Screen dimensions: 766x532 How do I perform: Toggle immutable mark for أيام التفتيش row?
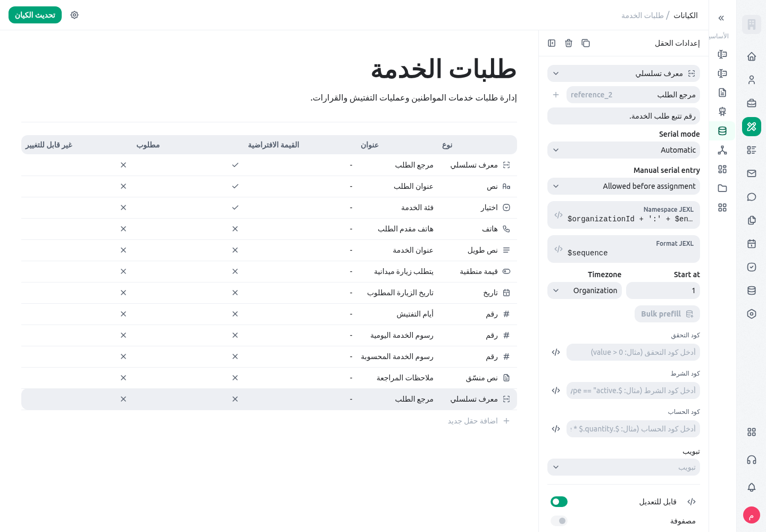click(123, 314)
